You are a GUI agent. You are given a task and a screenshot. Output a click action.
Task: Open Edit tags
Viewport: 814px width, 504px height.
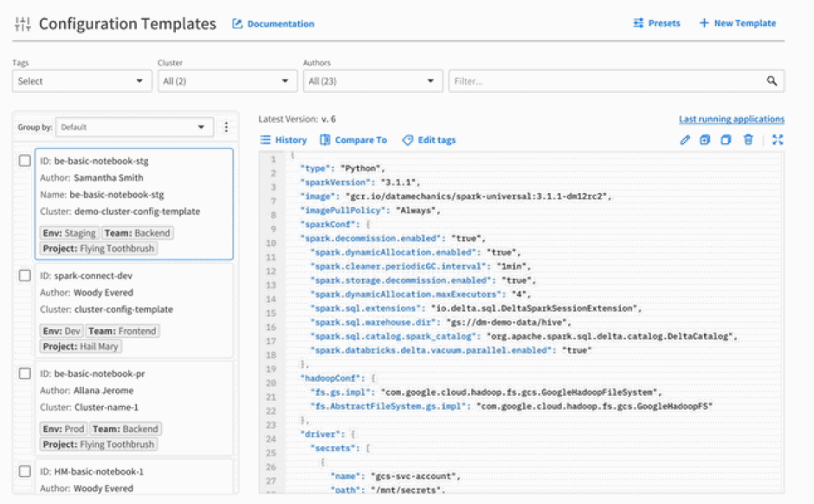coord(430,140)
